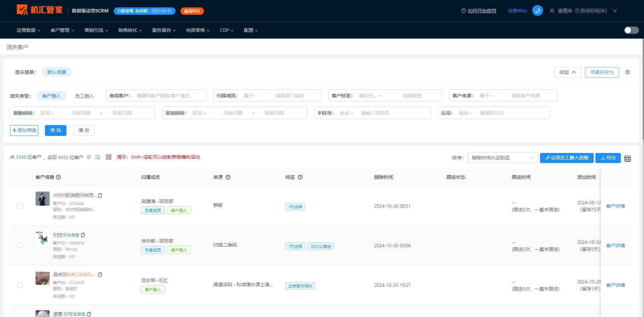
Task: Click 请填写公司 input field
Action: point(513,113)
